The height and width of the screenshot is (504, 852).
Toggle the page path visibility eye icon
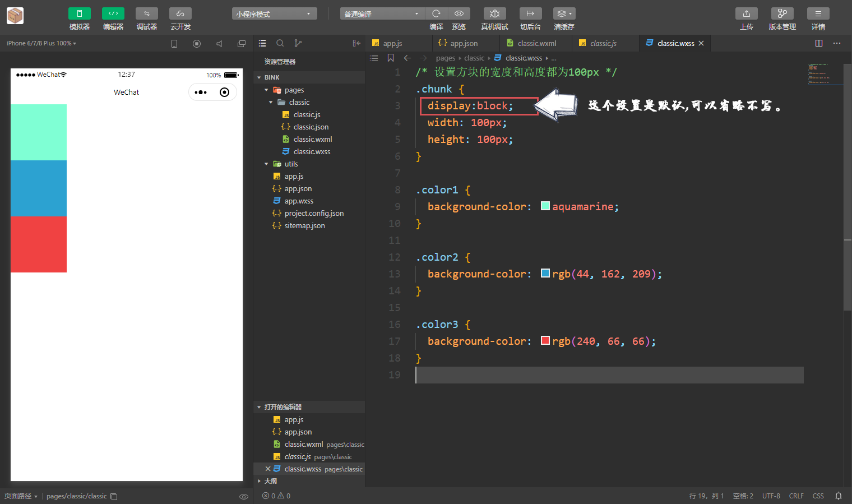coord(244,496)
